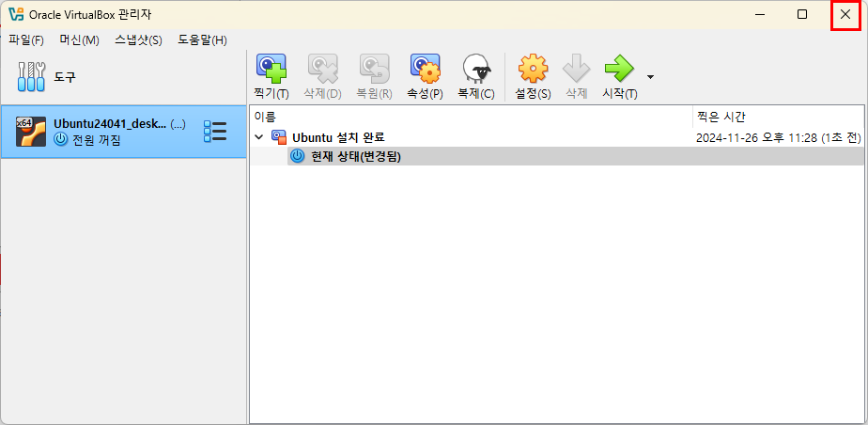Open the Ubuntu24041 machine list menu icon
The height and width of the screenshot is (425, 868).
click(x=215, y=132)
